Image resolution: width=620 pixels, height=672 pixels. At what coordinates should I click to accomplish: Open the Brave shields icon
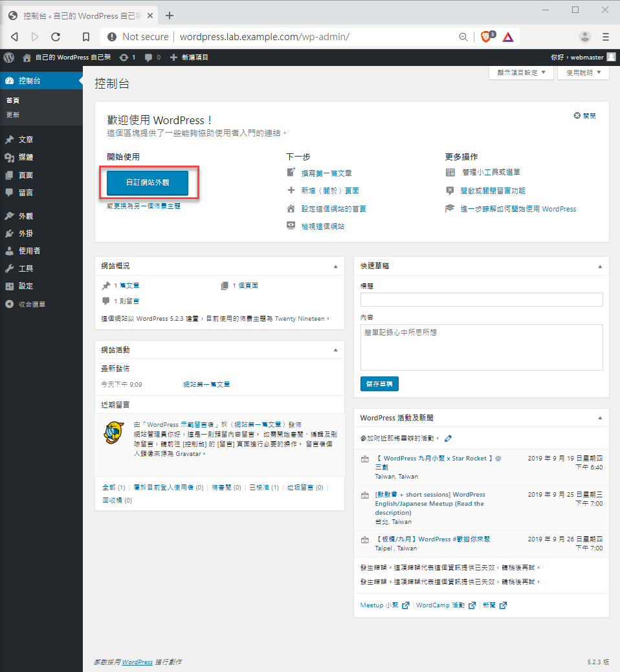(x=486, y=37)
